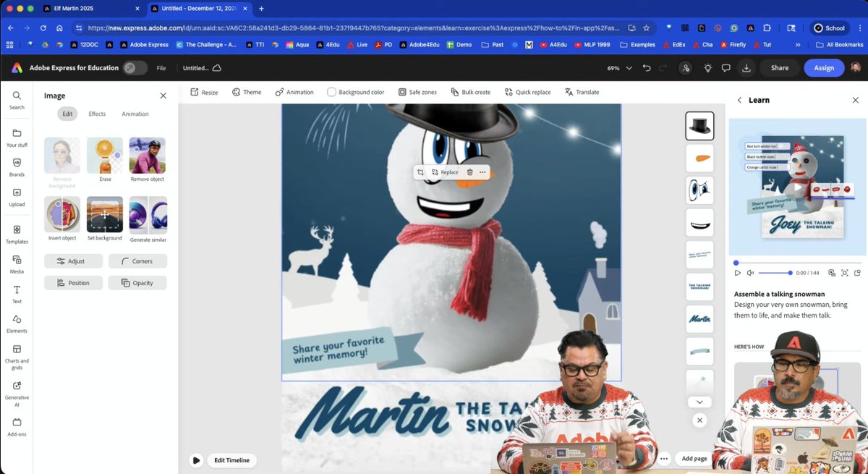The width and height of the screenshot is (868, 474).
Task: Click Edit Timeline button
Action: pyautogui.click(x=231, y=460)
